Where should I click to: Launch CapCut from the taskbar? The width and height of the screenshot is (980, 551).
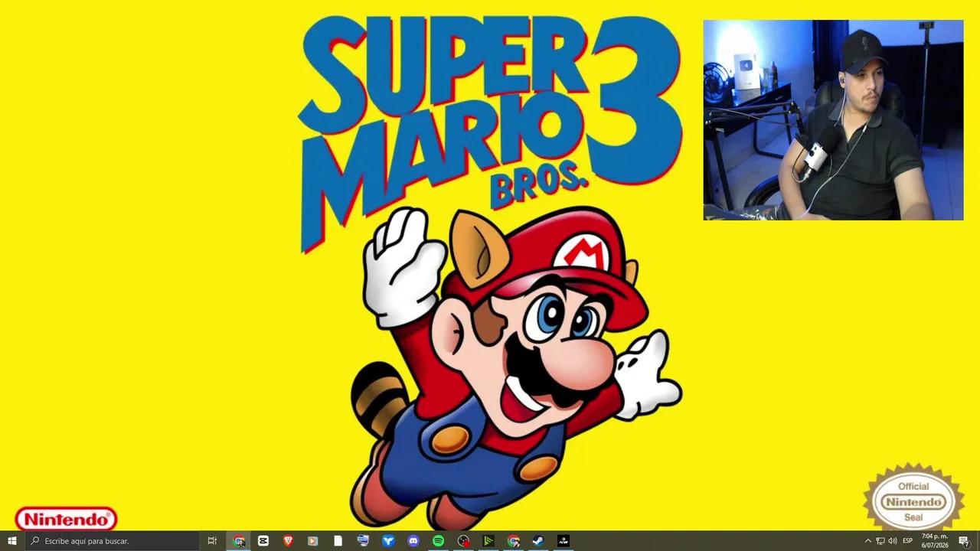[263, 541]
